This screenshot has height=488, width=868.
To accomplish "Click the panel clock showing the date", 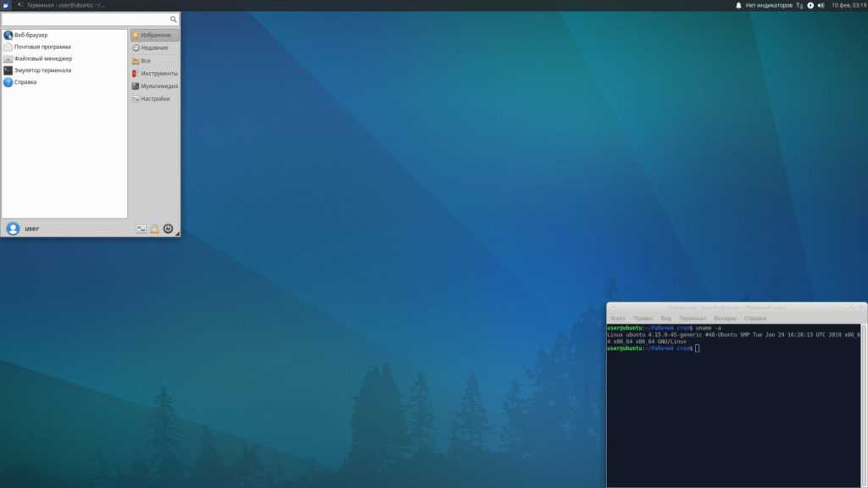I will tap(848, 5).
